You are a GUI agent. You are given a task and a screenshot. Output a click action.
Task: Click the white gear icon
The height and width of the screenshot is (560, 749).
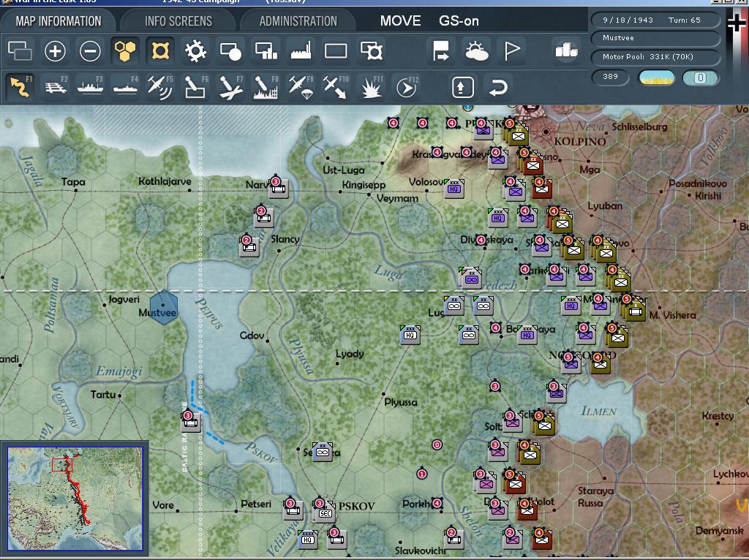tap(196, 50)
